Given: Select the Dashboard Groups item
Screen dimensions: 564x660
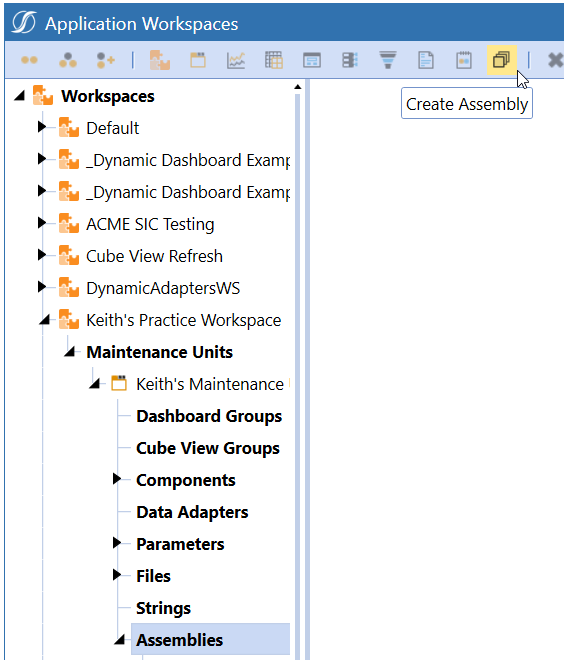Looking at the screenshot, I should pyautogui.click(x=209, y=416).
